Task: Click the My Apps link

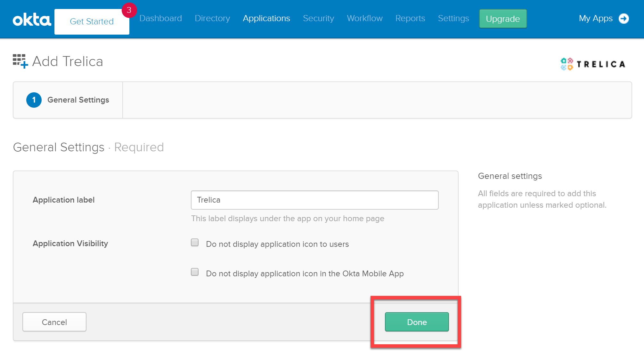Action: click(596, 19)
